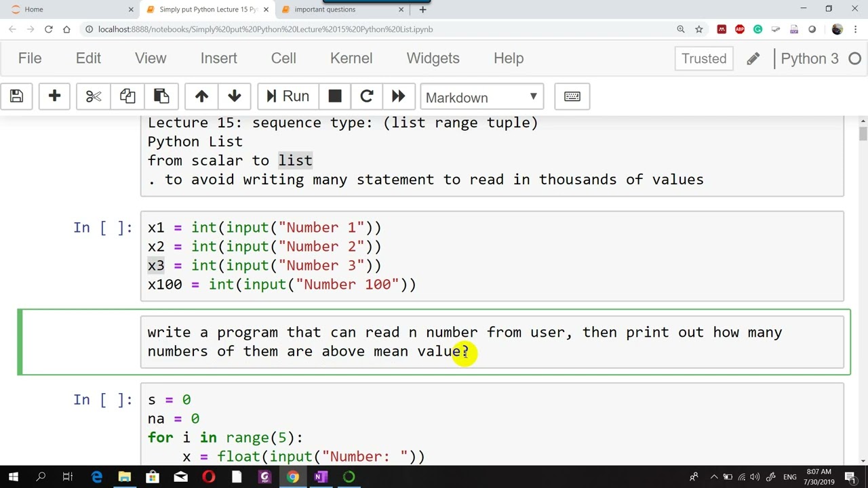Viewport: 868px width, 488px height.
Task: Open the Mendeley extension icon
Action: point(722,29)
